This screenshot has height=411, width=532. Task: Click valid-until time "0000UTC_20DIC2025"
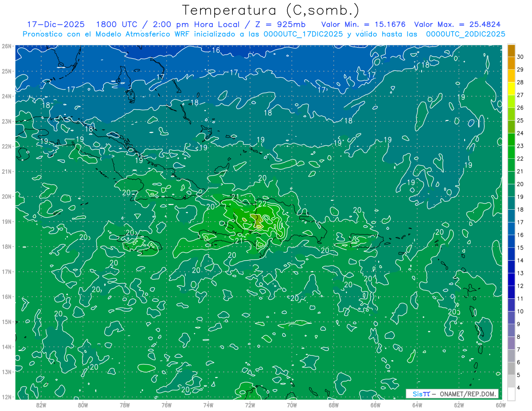[x=465, y=34]
